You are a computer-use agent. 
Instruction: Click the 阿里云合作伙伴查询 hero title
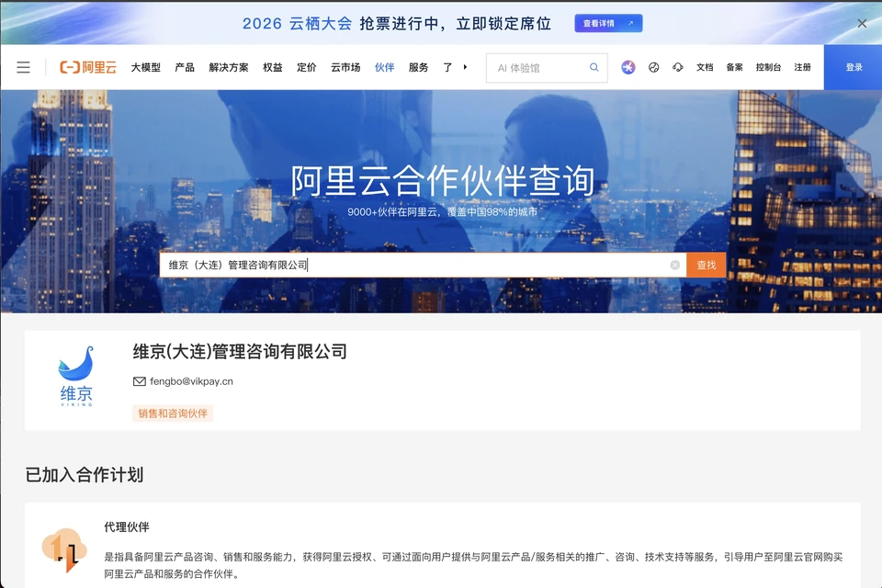(x=443, y=181)
